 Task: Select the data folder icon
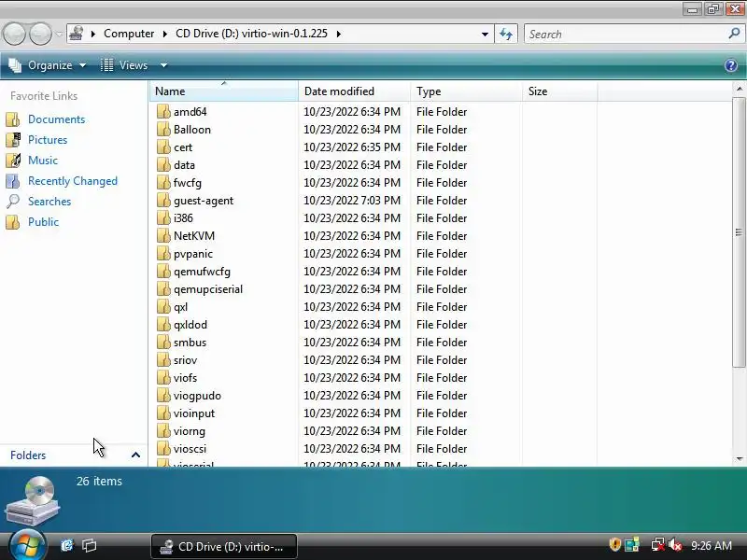click(x=163, y=165)
